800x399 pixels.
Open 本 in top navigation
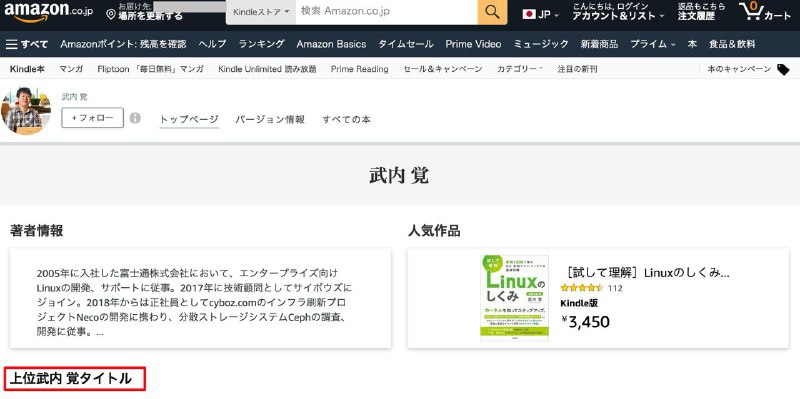(x=692, y=44)
